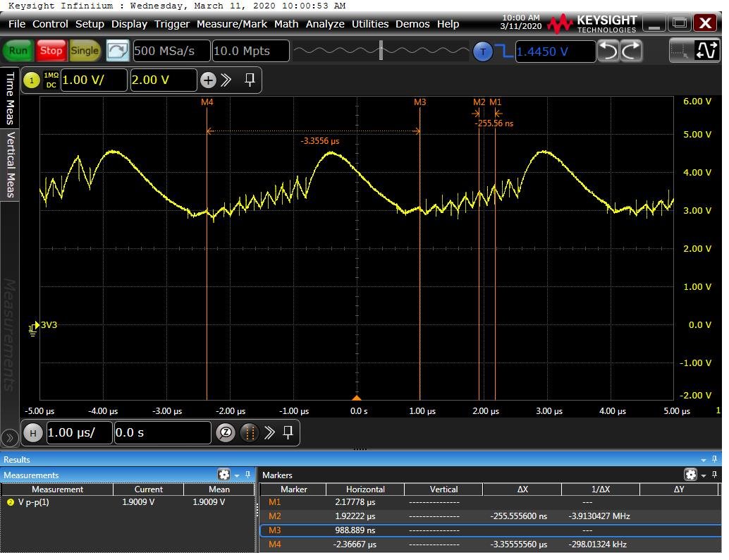729x560 pixels.
Task: Select the M4 row in Markers table
Action: pos(490,545)
